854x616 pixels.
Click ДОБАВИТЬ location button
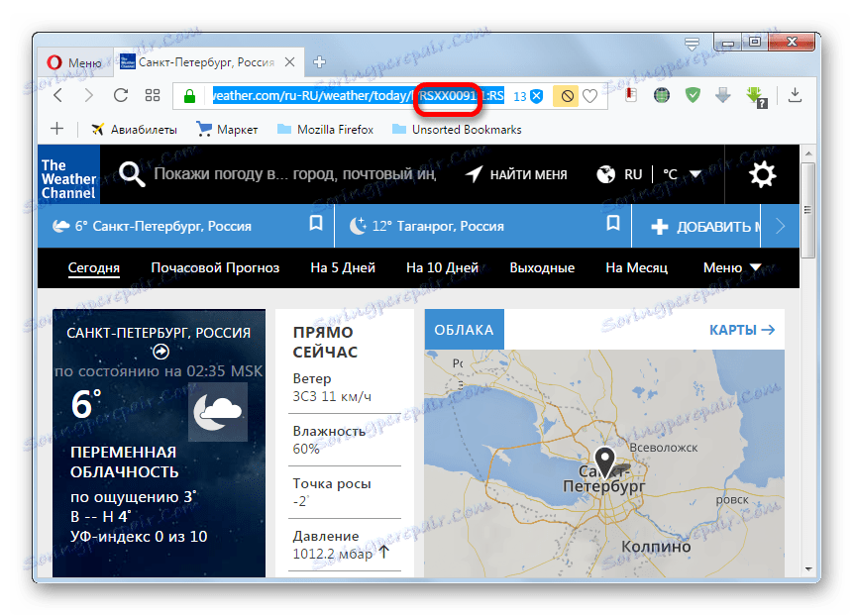click(x=705, y=227)
